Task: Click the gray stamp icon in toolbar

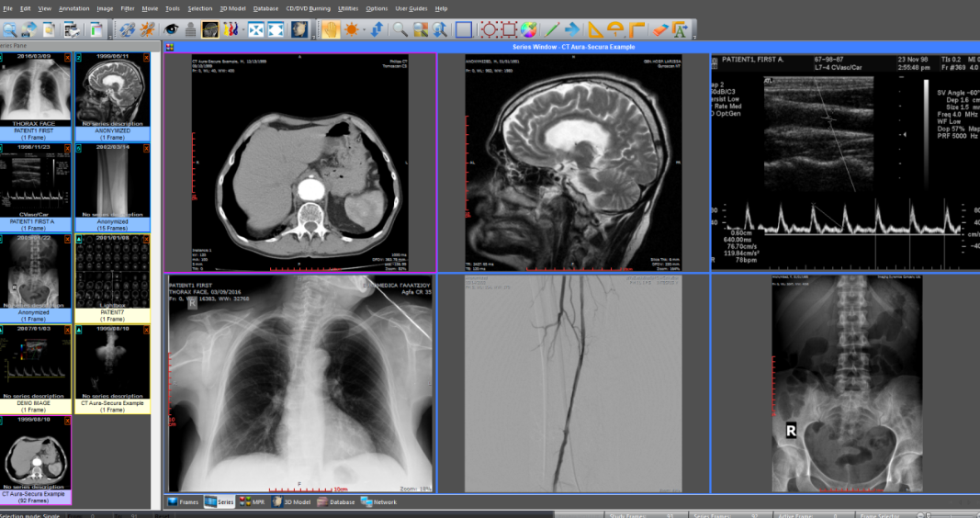Action: click(x=191, y=29)
